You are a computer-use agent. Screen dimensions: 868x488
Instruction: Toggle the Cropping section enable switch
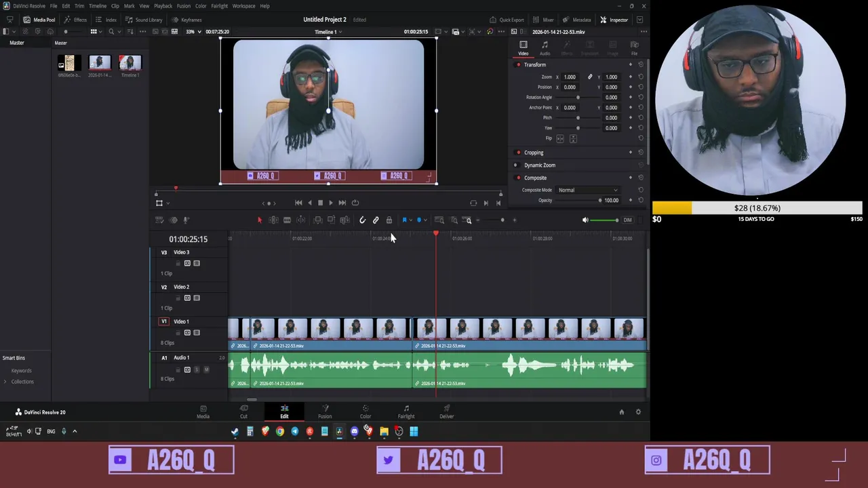click(x=518, y=152)
